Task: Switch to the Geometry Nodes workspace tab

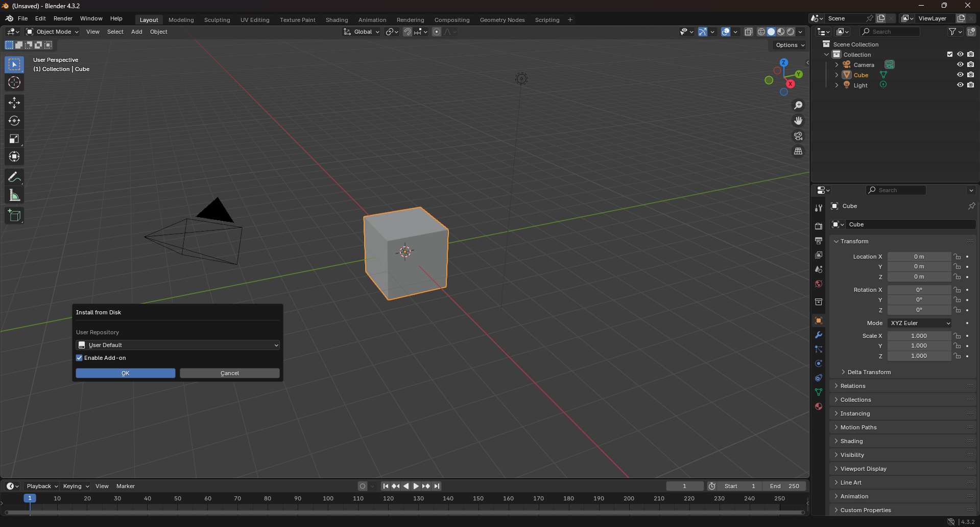Action: pyautogui.click(x=502, y=20)
